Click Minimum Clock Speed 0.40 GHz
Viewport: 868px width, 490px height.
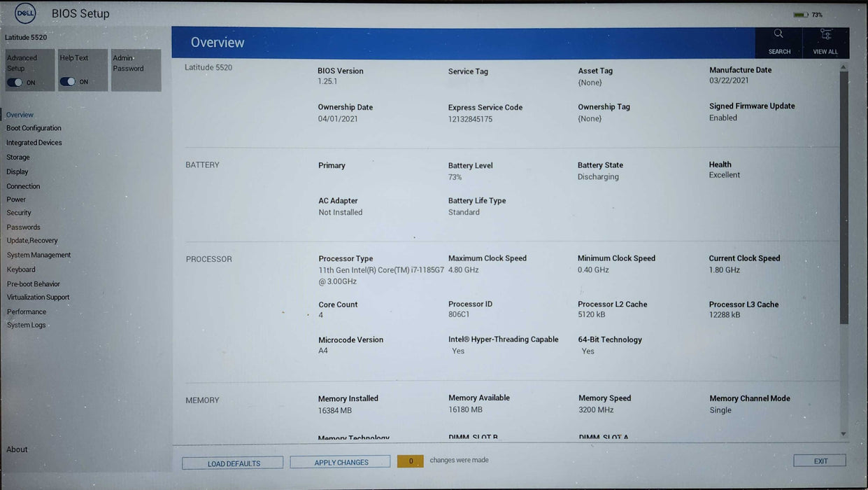(x=593, y=269)
